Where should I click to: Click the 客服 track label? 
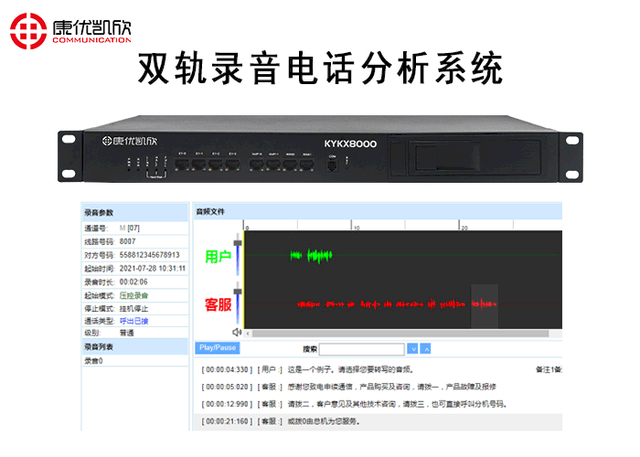pos(218,305)
